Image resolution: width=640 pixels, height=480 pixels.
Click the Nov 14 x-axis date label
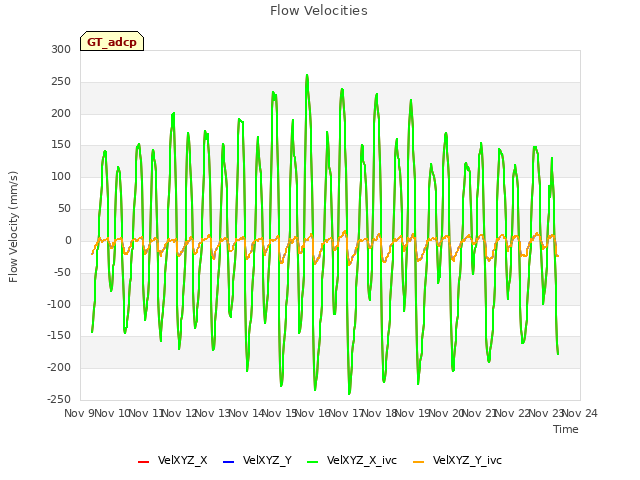(246, 413)
